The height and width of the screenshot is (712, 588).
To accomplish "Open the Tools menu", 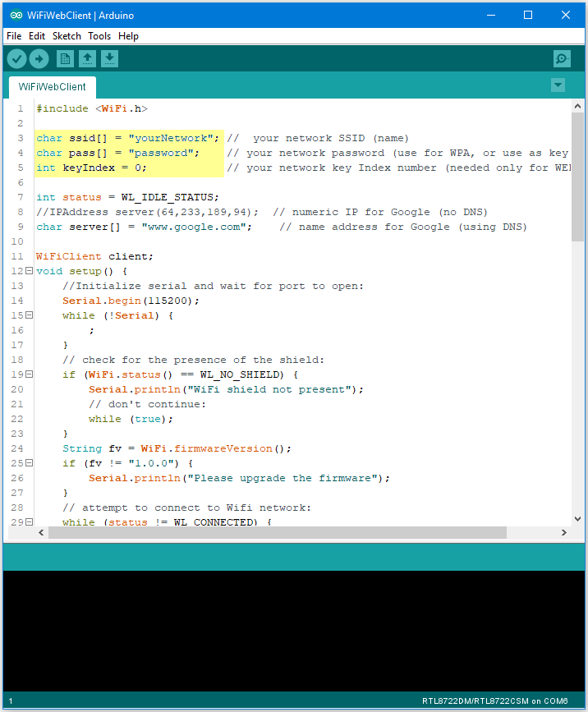I will [99, 36].
